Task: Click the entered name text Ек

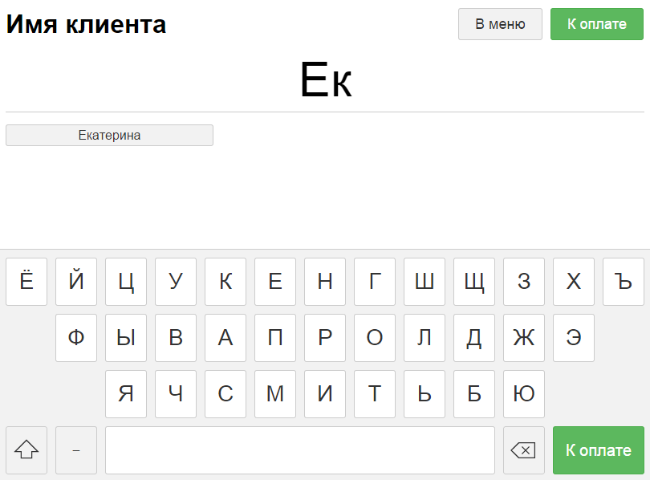Action: pos(326,80)
